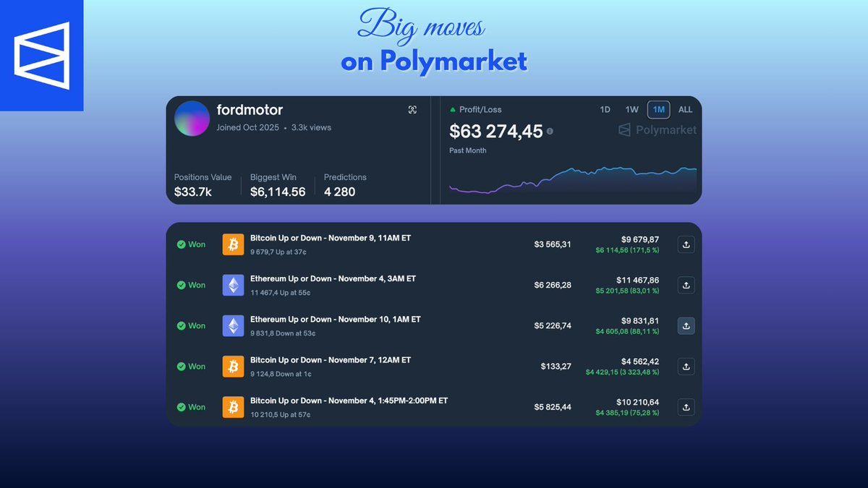Open market Bitcoin Up or Down - November 7, 12AM ET
The width and height of the screenshot is (868, 488).
pos(331,360)
